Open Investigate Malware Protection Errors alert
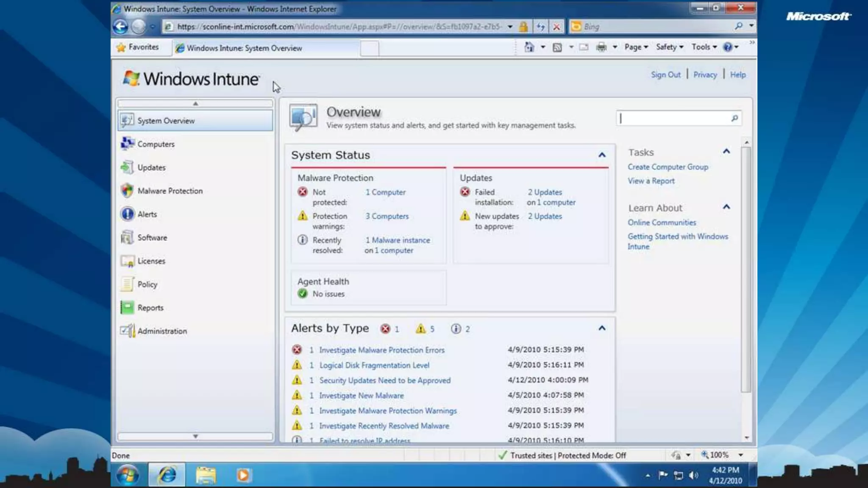The height and width of the screenshot is (488, 868). [x=382, y=350]
